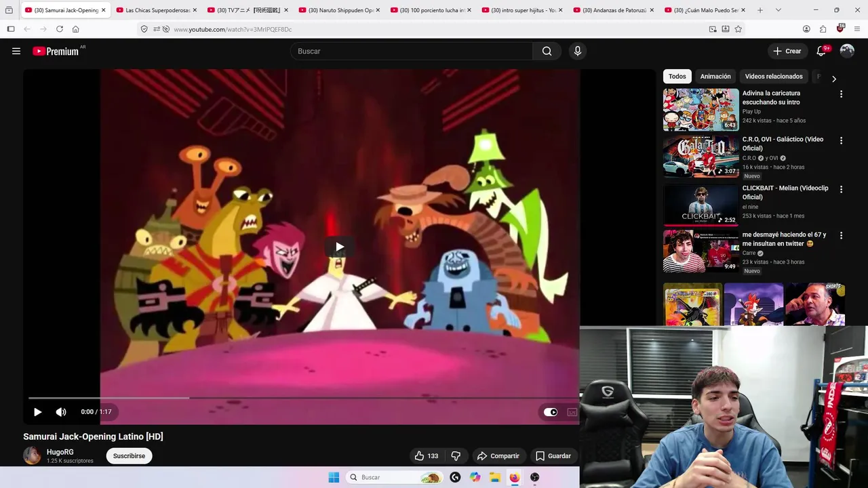The height and width of the screenshot is (488, 868).
Task: Switch to 100 porciento lucha tab
Action: coord(432,10)
